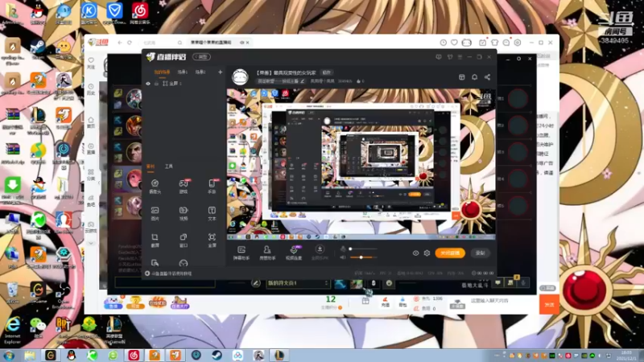Open streaming companion settings gear
This screenshot has width=644, height=362.
click(427, 253)
